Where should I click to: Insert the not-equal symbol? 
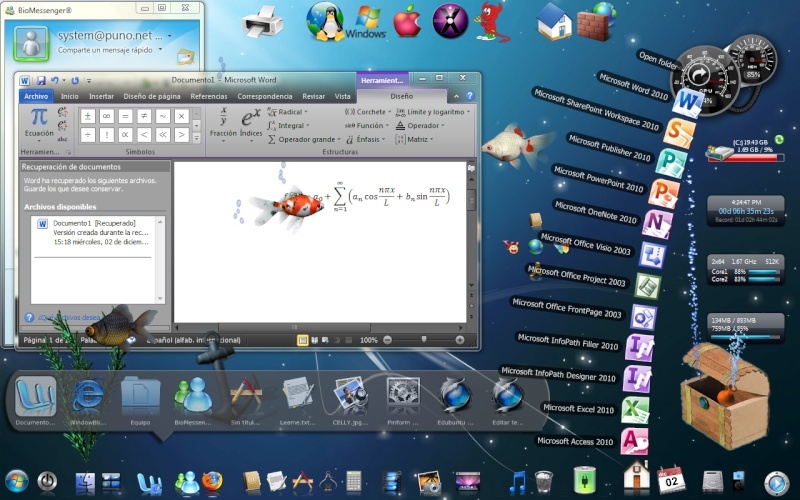[x=144, y=116]
